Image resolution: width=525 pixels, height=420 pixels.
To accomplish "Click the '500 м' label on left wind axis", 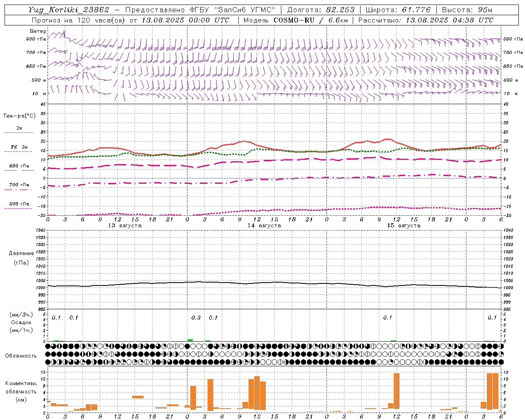I will [39, 80].
